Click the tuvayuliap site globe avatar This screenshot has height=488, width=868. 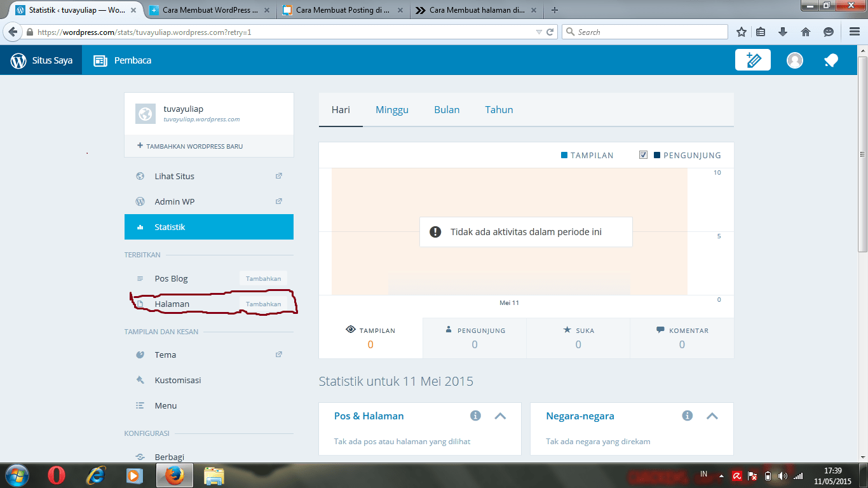146,114
